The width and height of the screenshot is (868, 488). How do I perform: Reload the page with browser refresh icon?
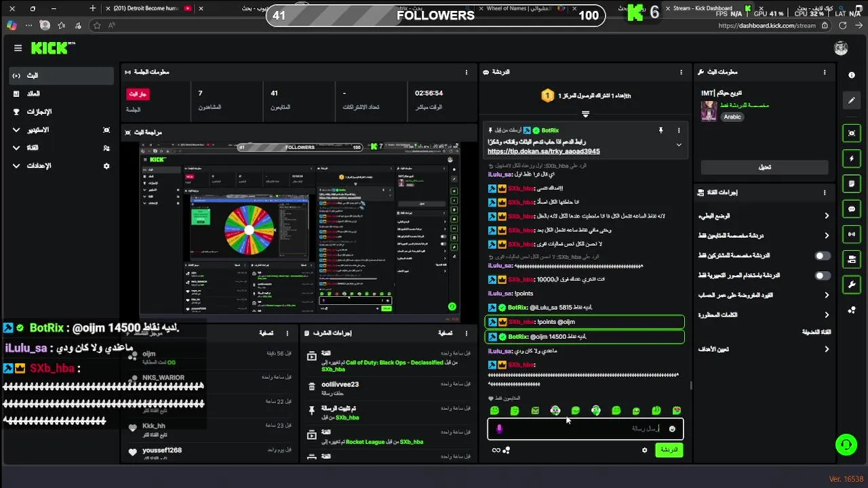pyautogui.click(x=842, y=26)
